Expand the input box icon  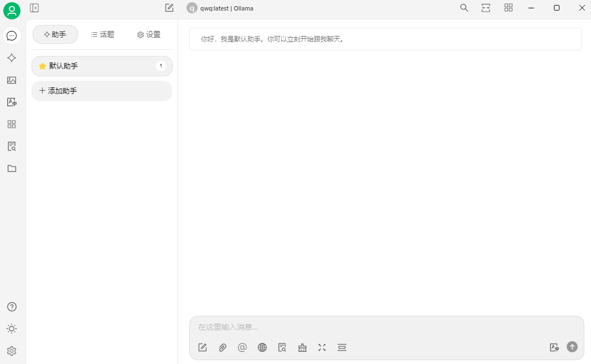point(322,347)
